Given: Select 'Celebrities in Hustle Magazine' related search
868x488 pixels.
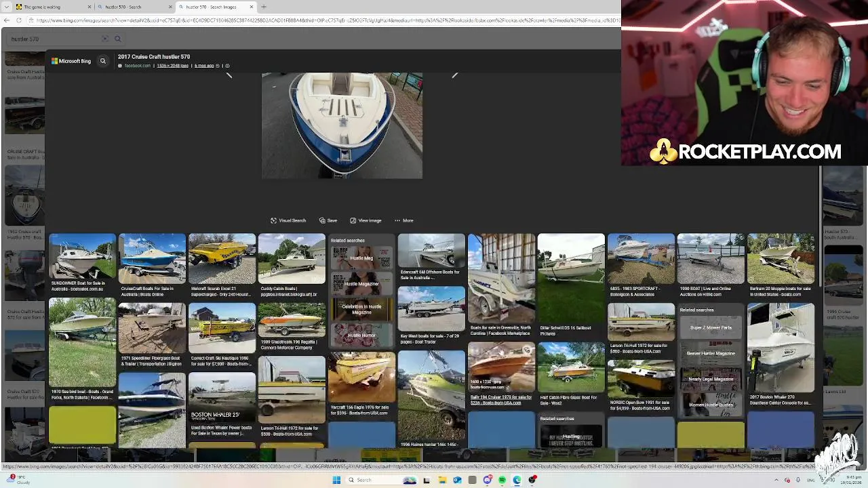Looking at the screenshot, I should coord(361,309).
